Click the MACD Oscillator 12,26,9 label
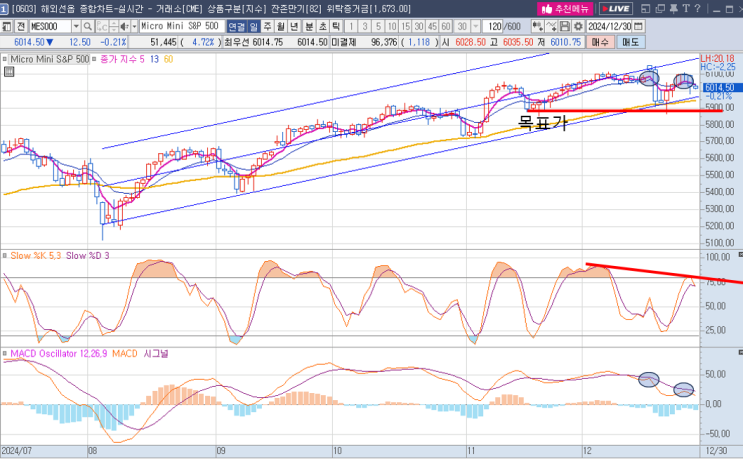This screenshot has width=743, height=459. point(59,354)
